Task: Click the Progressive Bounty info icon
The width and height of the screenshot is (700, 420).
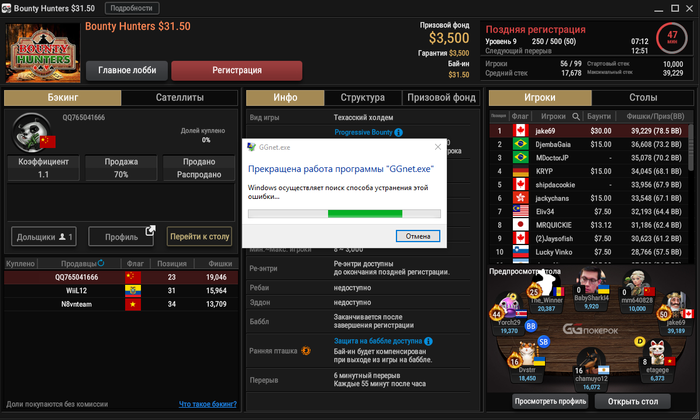Action: coord(399,132)
